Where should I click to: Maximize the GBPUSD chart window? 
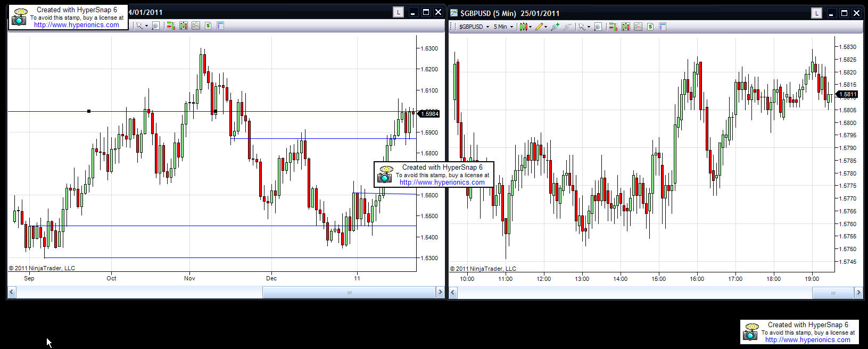click(844, 13)
